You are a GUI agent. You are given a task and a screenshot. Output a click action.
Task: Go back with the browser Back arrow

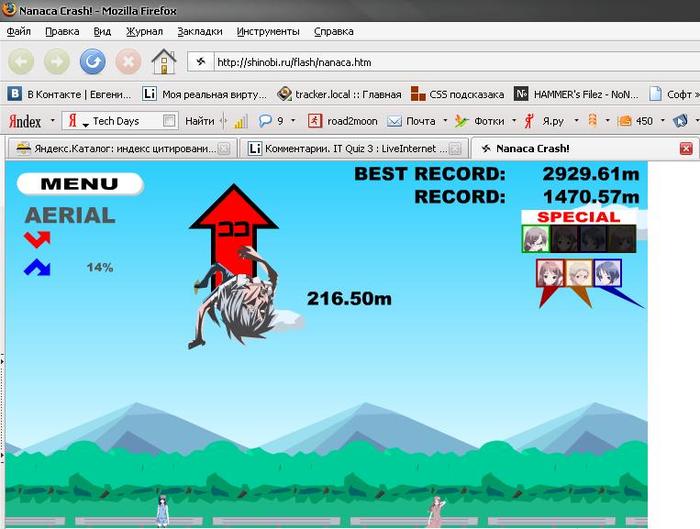(21, 62)
